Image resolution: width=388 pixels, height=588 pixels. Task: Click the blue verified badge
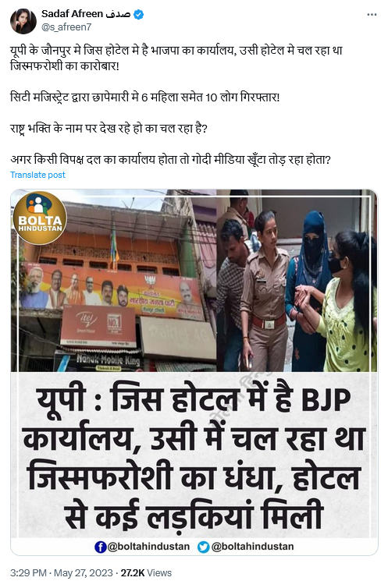(139, 14)
